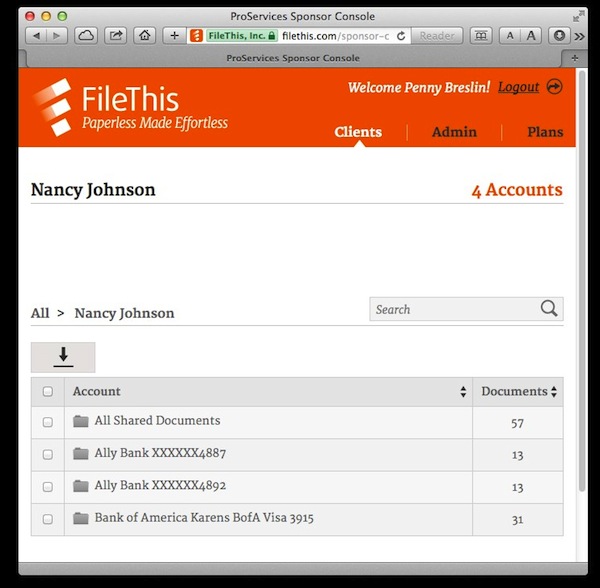The width and height of the screenshot is (600, 588).
Task: Add a bookmark with the plus button
Action: coord(174,36)
